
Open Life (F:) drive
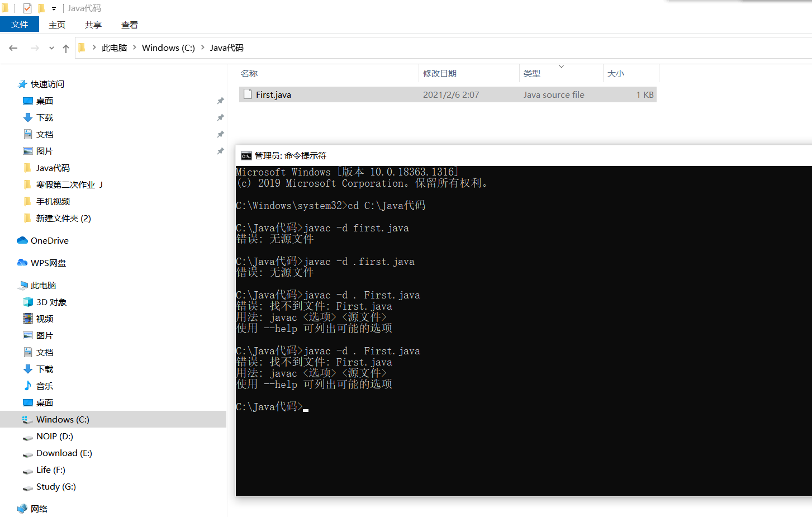coord(51,469)
